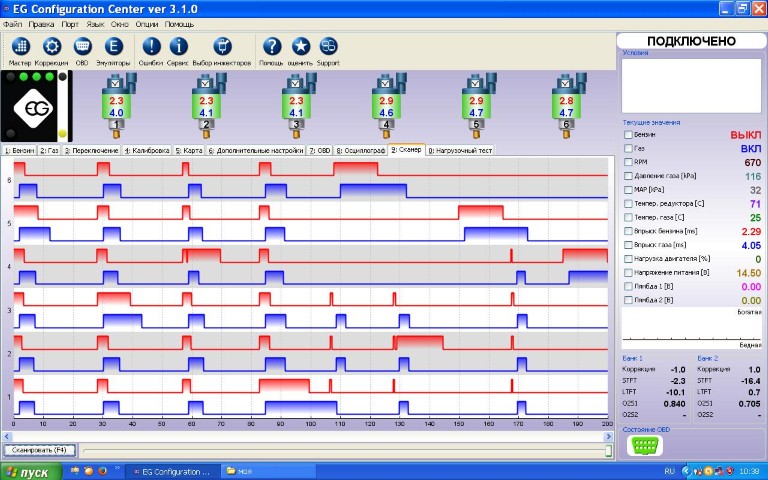Show errors with the Ошибки icon
The height and width of the screenshot is (480, 768).
(150, 46)
